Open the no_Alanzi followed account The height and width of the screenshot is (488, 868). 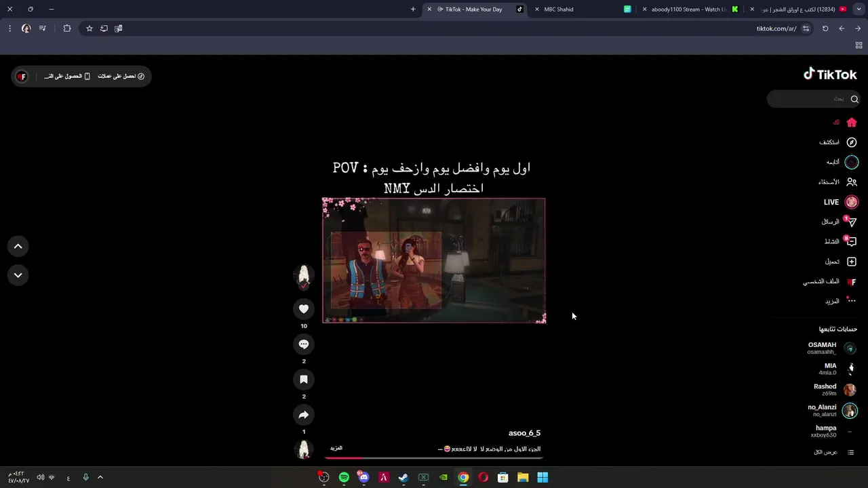point(833,411)
